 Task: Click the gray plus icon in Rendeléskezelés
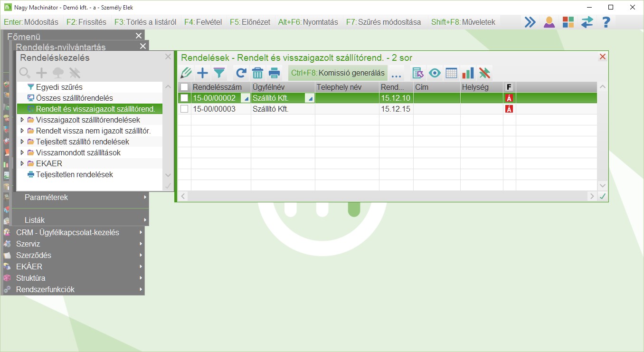42,73
